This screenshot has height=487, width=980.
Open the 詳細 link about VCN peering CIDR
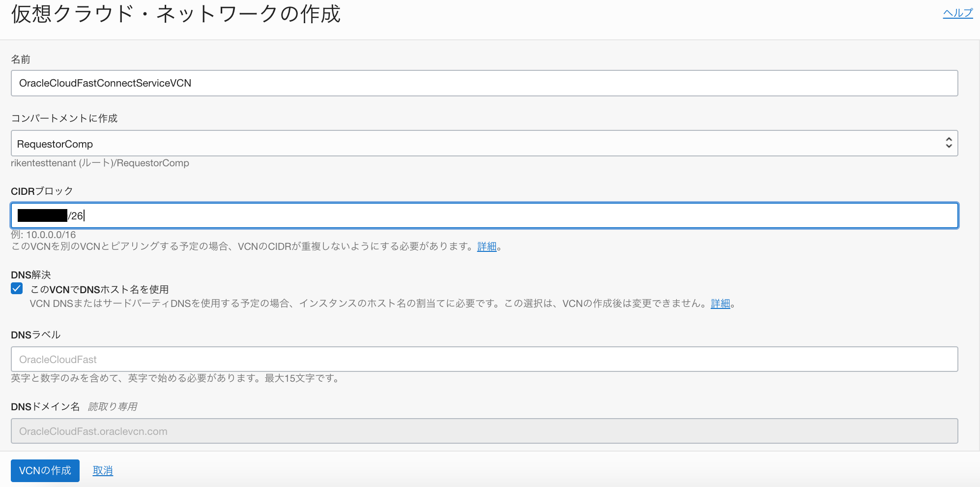click(487, 246)
